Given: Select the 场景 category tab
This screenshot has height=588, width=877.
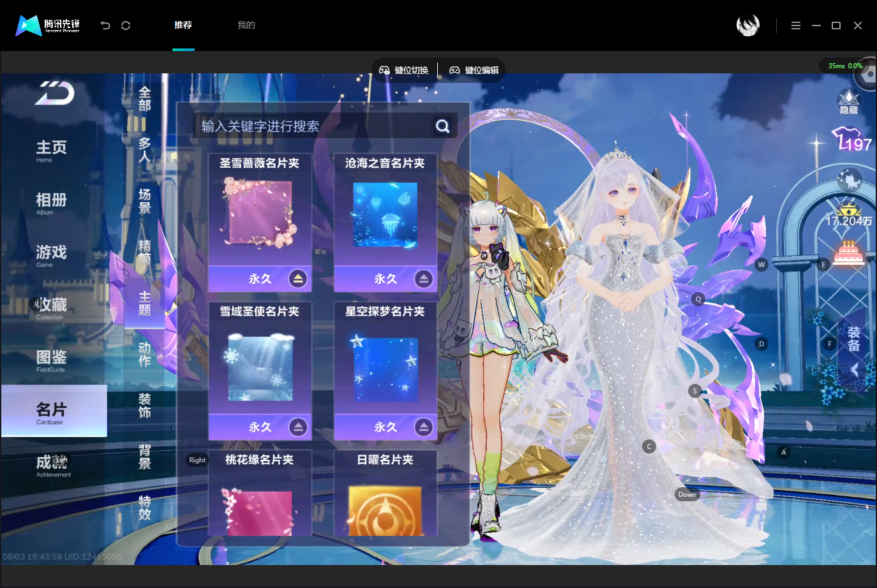Looking at the screenshot, I should (x=145, y=201).
